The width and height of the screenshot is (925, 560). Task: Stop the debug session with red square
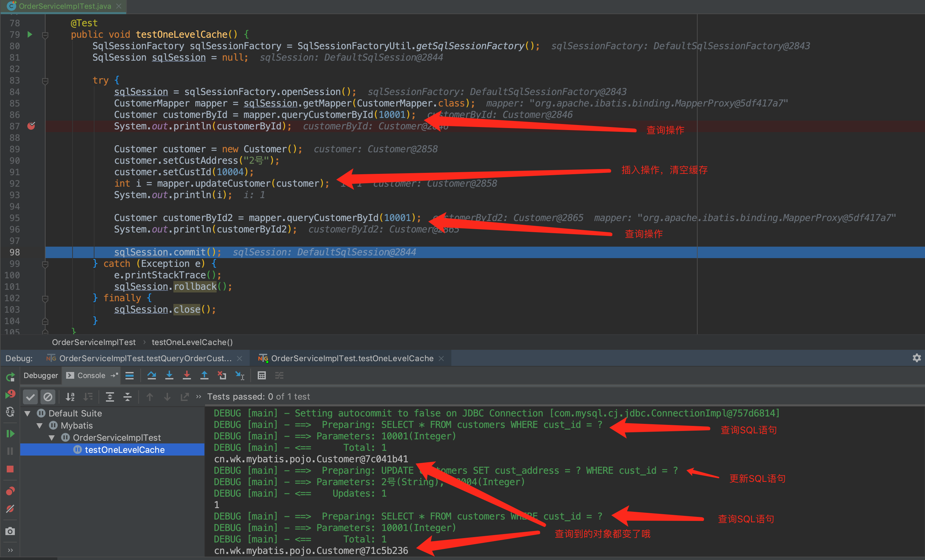(10, 469)
